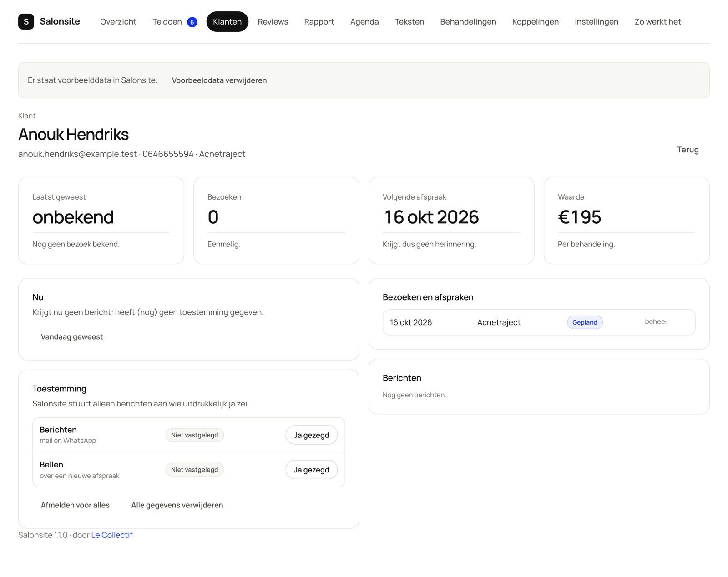Click Acnetraject in the appointments row
The height and width of the screenshot is (577, 728).
(x=499, y=322)
